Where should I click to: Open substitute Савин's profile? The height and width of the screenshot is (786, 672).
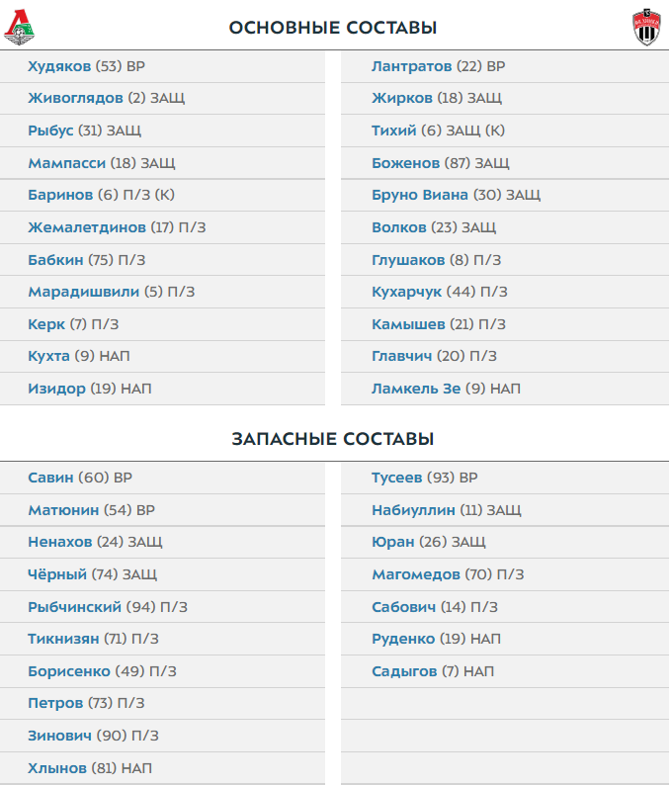(50, 478)
